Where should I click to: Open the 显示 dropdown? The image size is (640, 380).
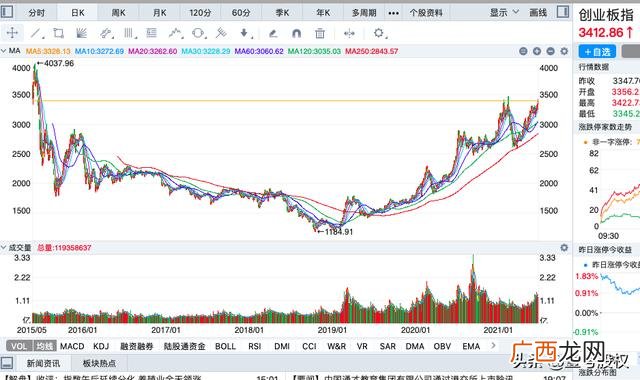[x=504, y=13]
